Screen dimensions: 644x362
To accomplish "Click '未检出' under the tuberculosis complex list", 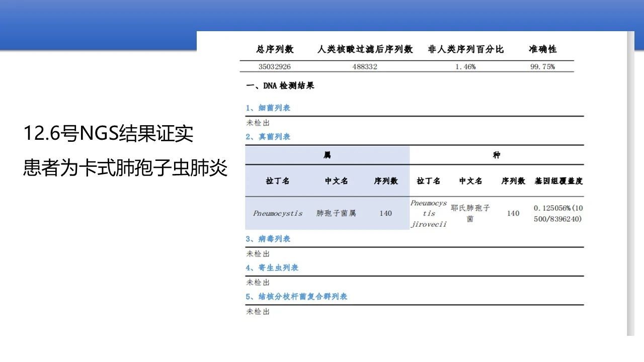I will 258,312.
